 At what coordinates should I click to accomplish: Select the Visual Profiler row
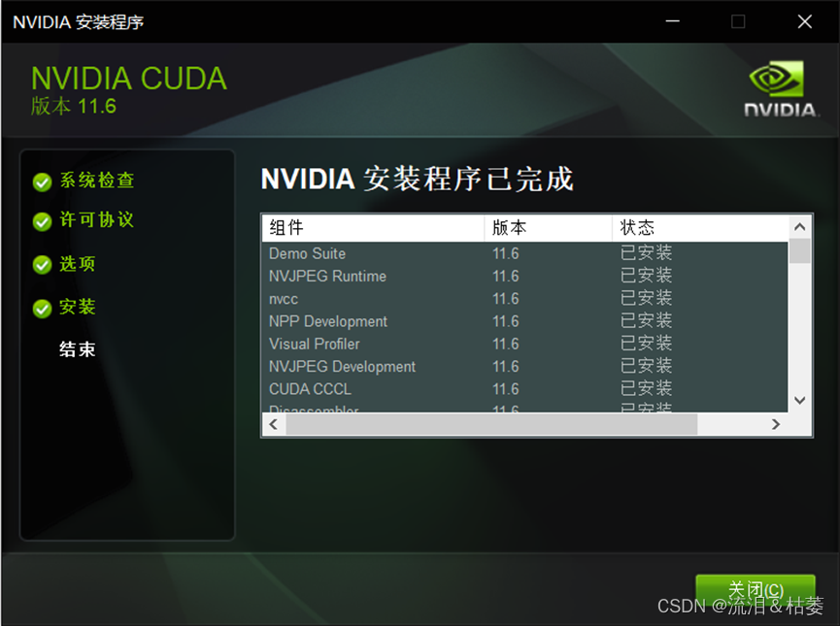(525, 344)
